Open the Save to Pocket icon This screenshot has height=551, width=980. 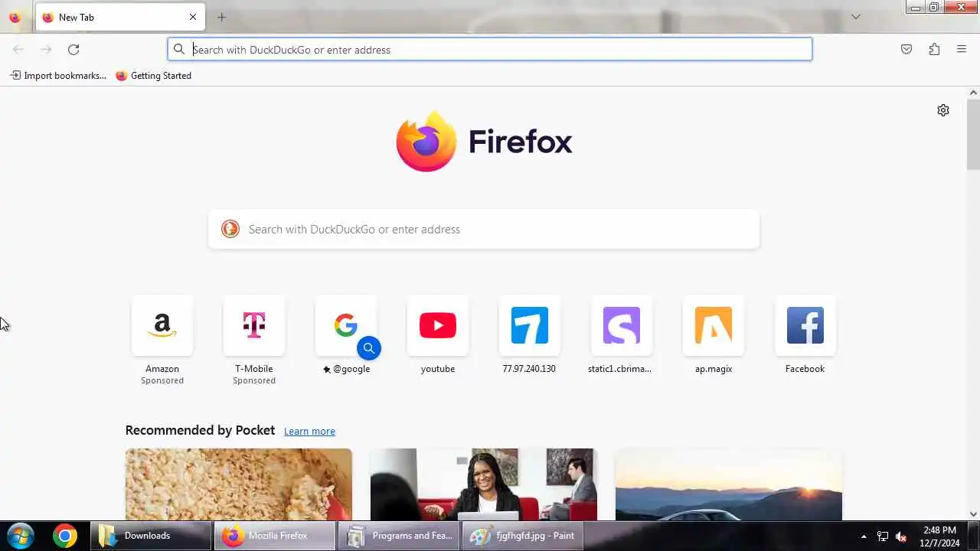point(906,50)
